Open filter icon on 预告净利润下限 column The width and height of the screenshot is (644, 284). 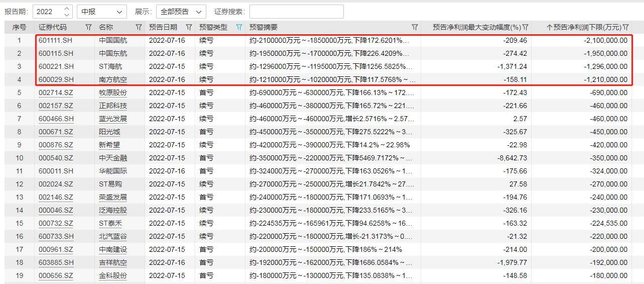[625, 27]
